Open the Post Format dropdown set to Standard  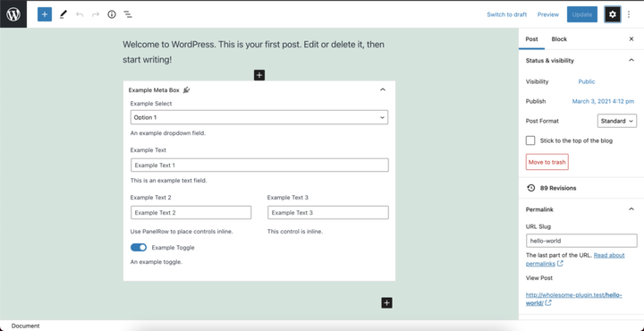click(x=616, y=121)
